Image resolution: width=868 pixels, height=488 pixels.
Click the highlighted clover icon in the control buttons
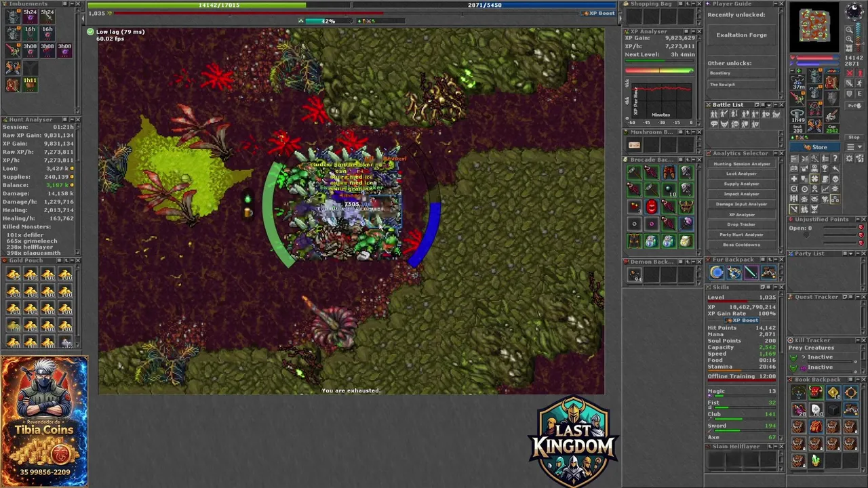814,178
